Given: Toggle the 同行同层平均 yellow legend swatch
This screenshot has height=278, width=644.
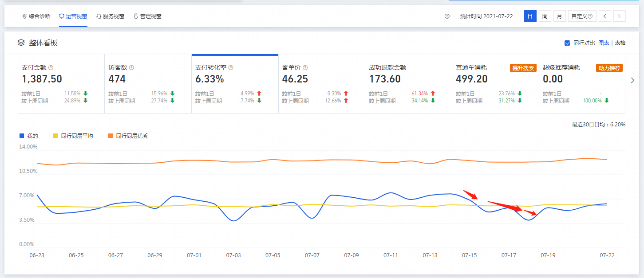Looking at the screenshot, I should tap(55, 136).
